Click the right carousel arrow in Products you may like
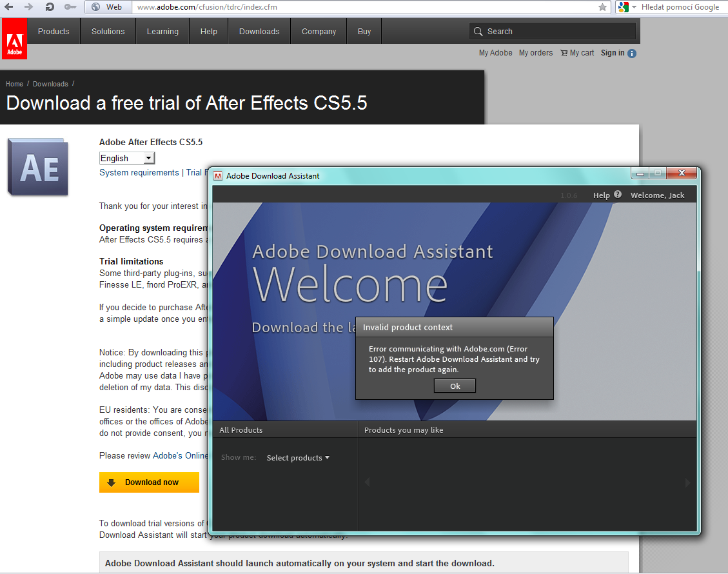The image size is (728, 574). point(687,483)
